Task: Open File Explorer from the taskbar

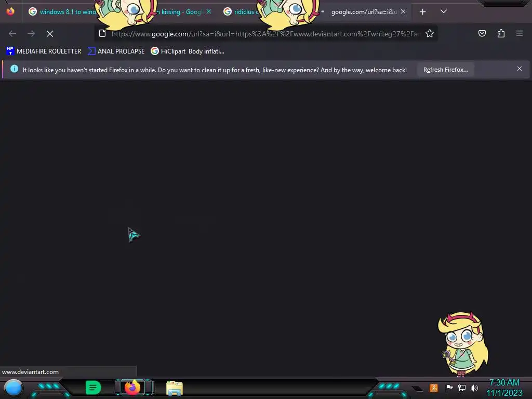Action: point(175,388)
